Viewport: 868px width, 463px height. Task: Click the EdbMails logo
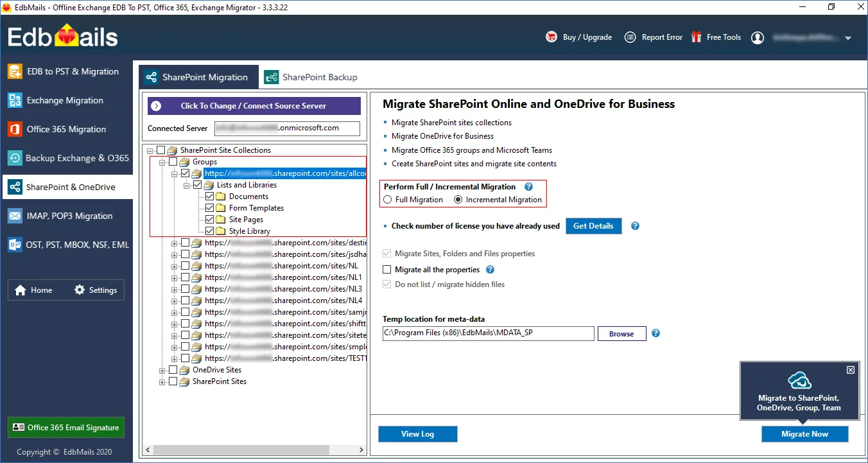(63, 37)
